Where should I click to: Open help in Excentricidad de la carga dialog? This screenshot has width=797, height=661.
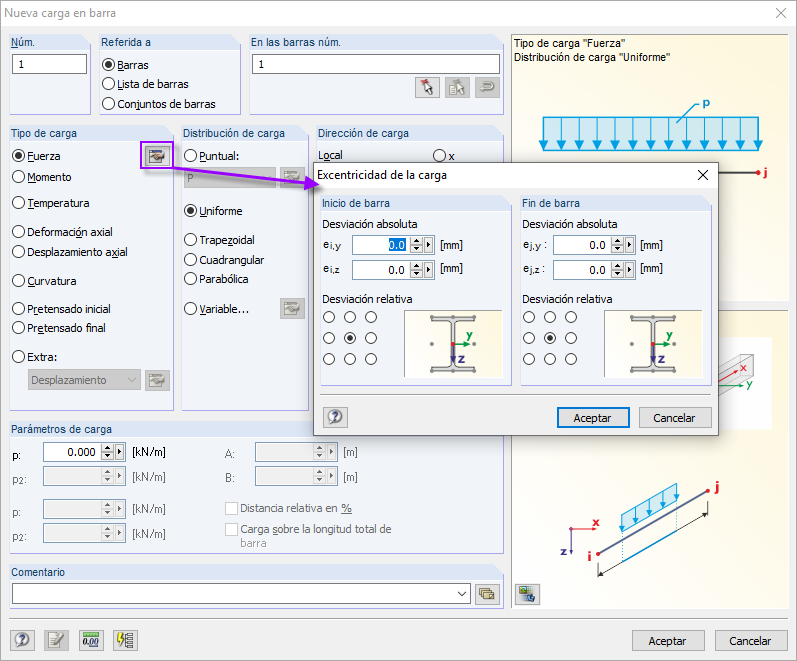[x=335, y=417]
